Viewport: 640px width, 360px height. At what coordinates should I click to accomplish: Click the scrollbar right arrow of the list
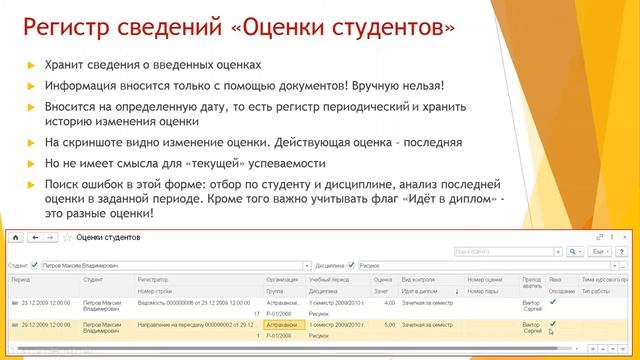coord(576,349)
